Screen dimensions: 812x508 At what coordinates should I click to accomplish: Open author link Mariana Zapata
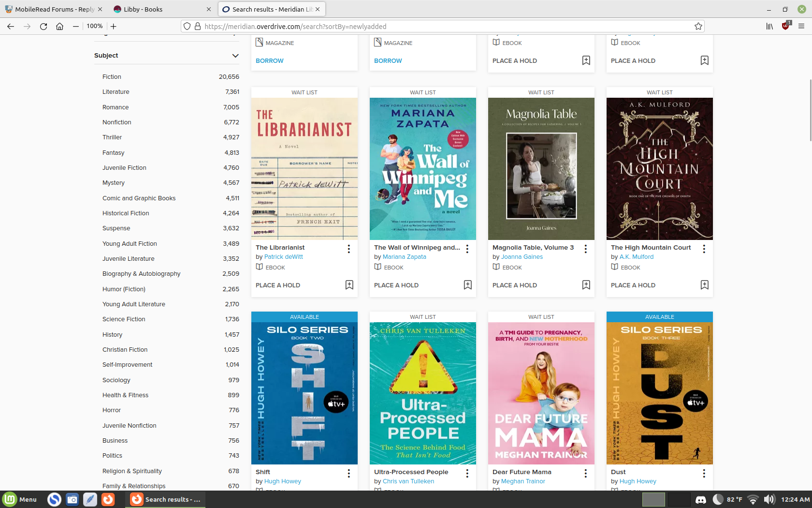405,257
